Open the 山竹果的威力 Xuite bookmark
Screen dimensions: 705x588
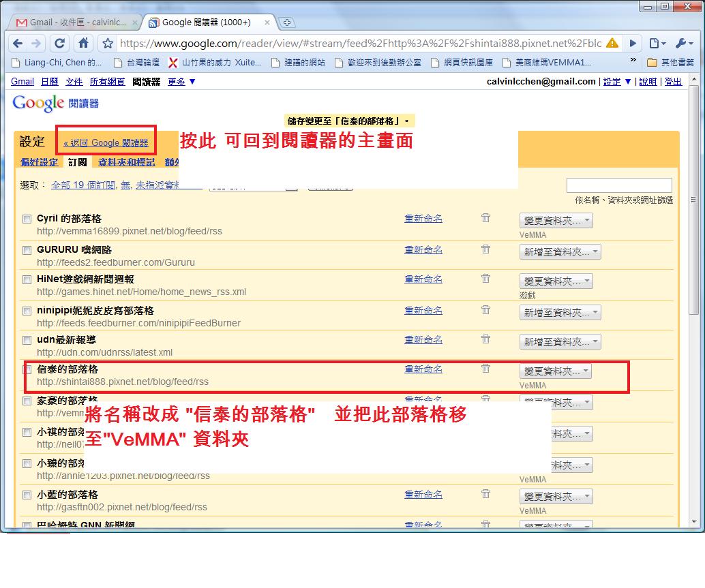tap(215, 63)
